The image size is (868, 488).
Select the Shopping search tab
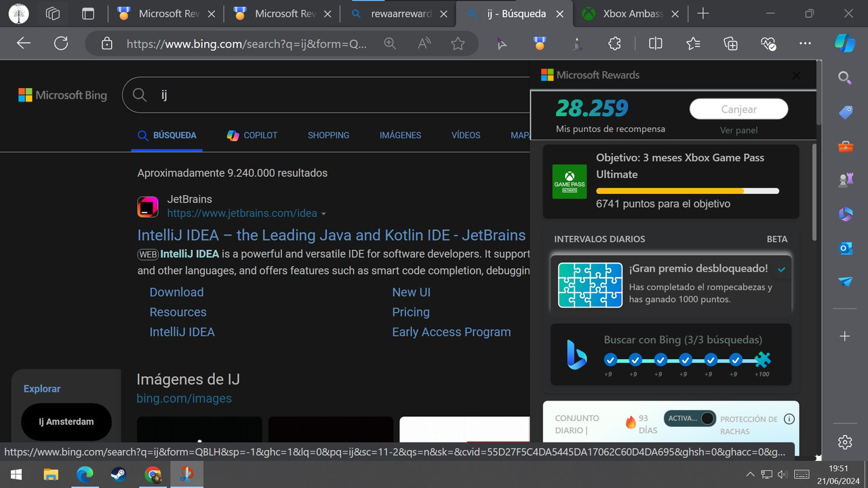[328, 135]
